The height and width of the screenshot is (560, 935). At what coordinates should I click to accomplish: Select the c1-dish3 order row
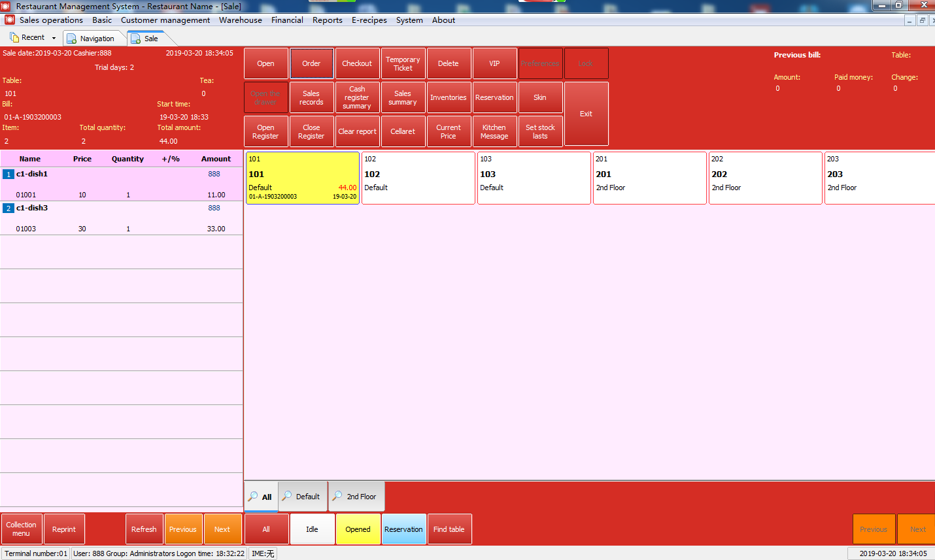click(121, 218)
